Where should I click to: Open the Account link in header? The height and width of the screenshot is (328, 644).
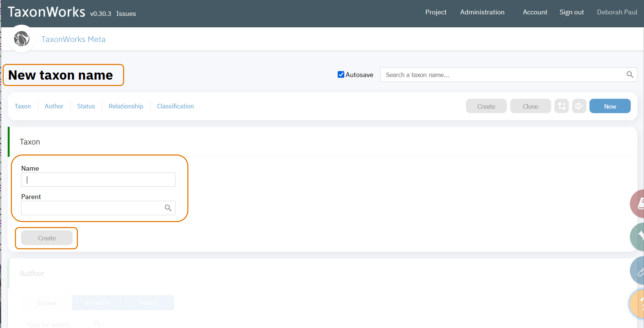(x=535, y=12)
